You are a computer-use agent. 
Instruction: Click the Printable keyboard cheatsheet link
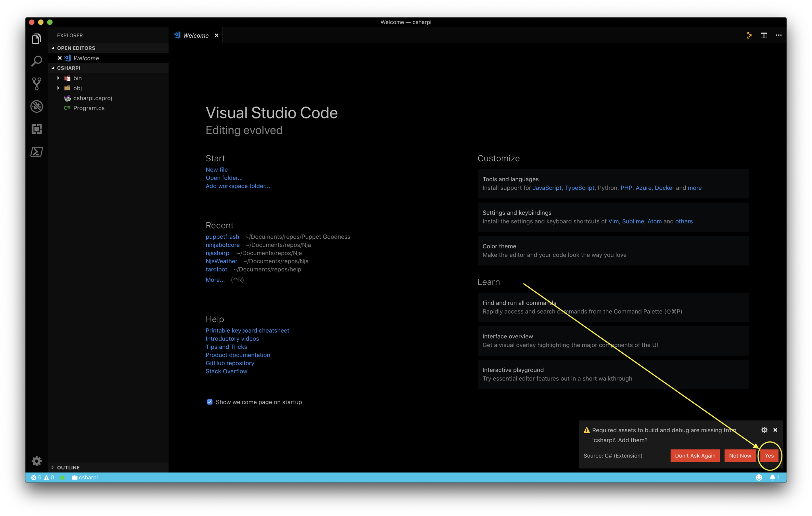click(247, 330)
